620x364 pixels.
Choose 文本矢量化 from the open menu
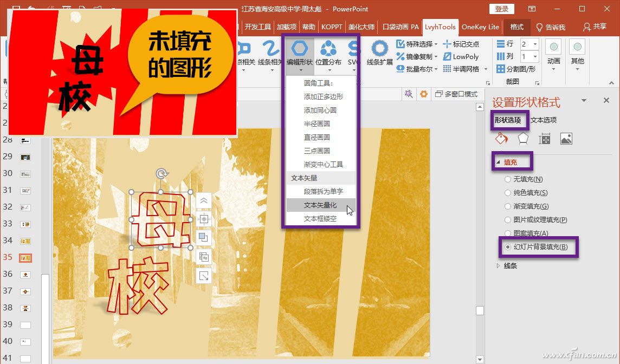tap(319, 205)
